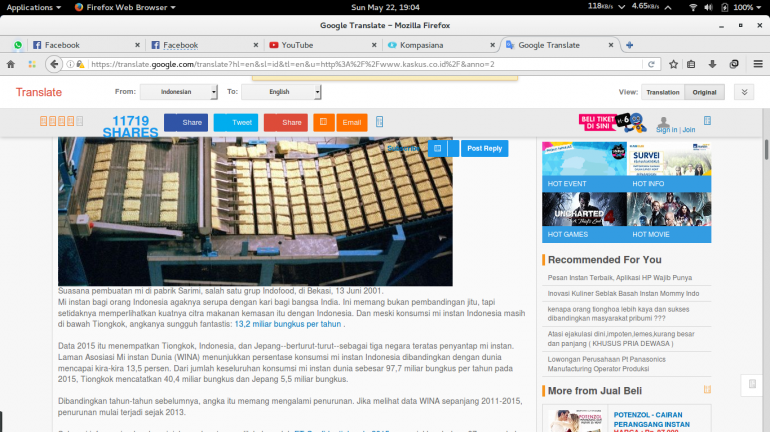Click the Join link
Image resolution: width=770 pixels, height=432 pixels.
(x=688, y=130)
